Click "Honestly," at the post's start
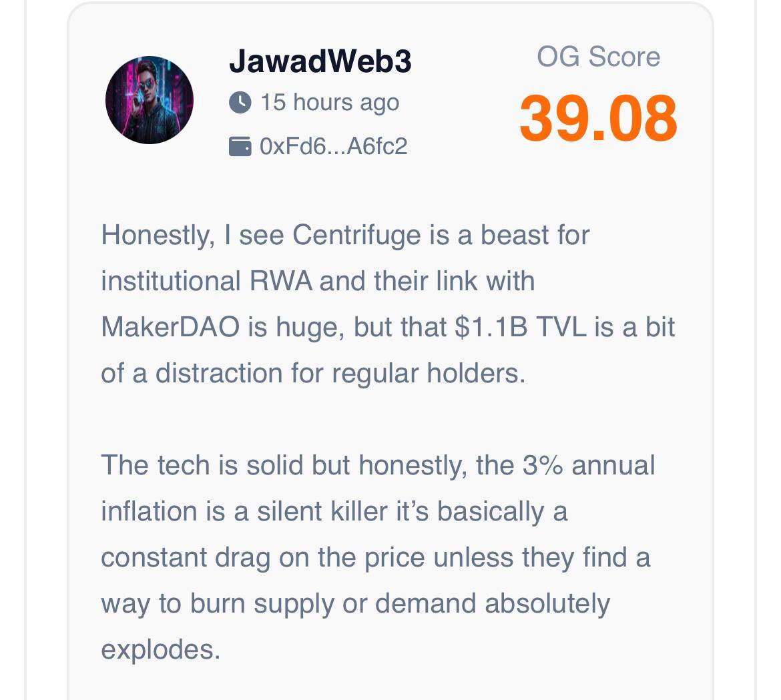781x700 pixels. coord(158,235)
